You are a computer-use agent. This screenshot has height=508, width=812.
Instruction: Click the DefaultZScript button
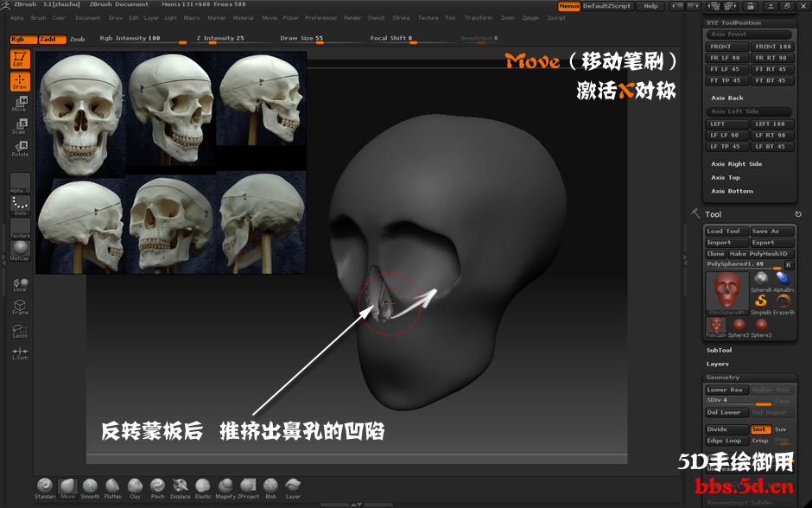tap(607, 6)
